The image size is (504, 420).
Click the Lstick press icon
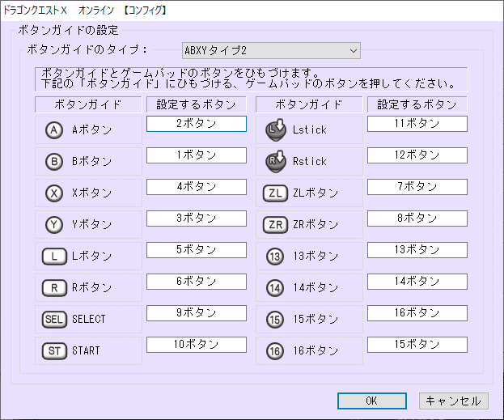coord(276,130)
